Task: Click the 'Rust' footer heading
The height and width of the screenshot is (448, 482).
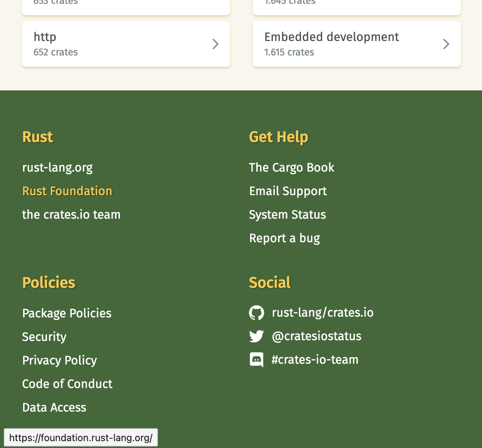Action: (38, 137)
